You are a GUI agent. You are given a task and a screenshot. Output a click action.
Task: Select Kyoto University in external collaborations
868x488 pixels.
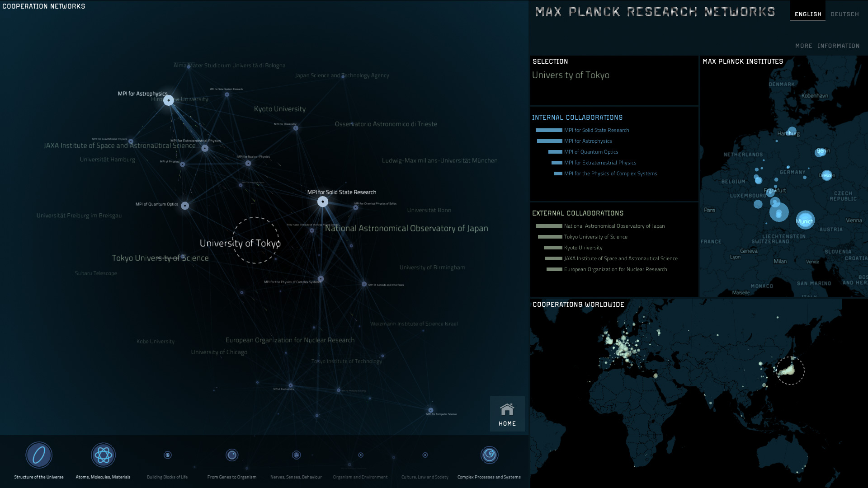583,248
